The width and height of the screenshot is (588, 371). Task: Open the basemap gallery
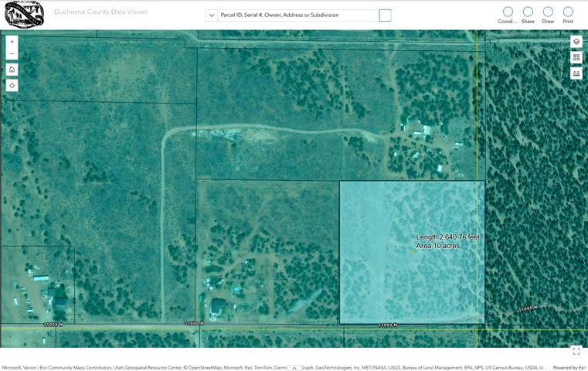tap(576, 57)
